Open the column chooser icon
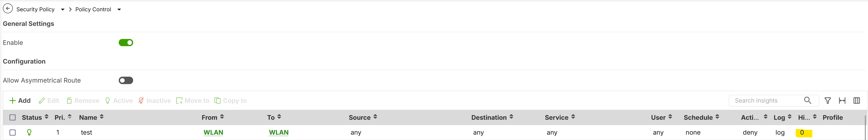 click(x=856, y=101)
